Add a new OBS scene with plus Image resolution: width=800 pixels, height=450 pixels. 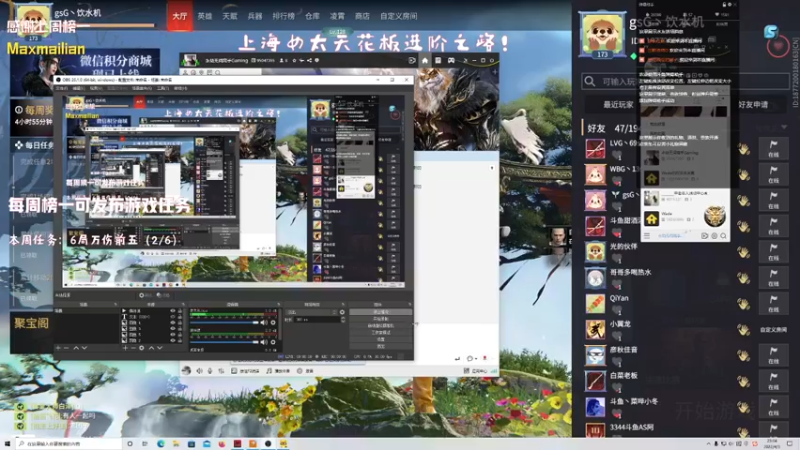click(58, 348)
